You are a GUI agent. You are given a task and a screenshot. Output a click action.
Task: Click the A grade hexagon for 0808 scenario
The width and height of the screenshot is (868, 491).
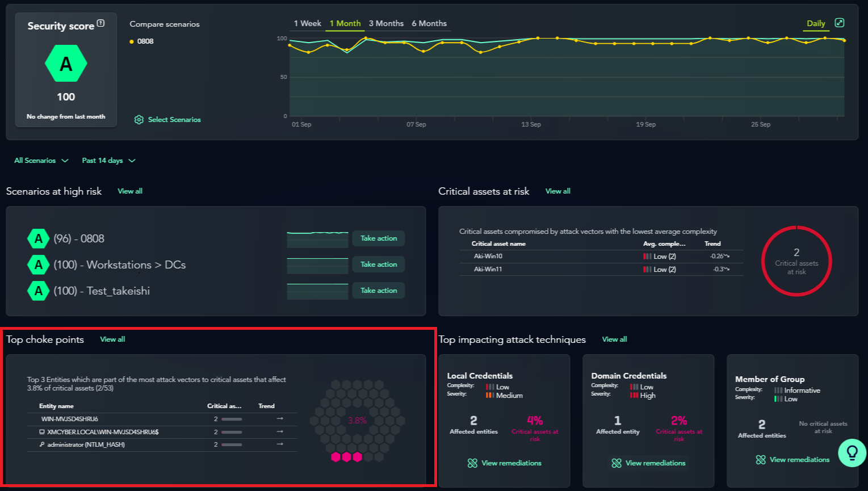click(x=39, y=238)
